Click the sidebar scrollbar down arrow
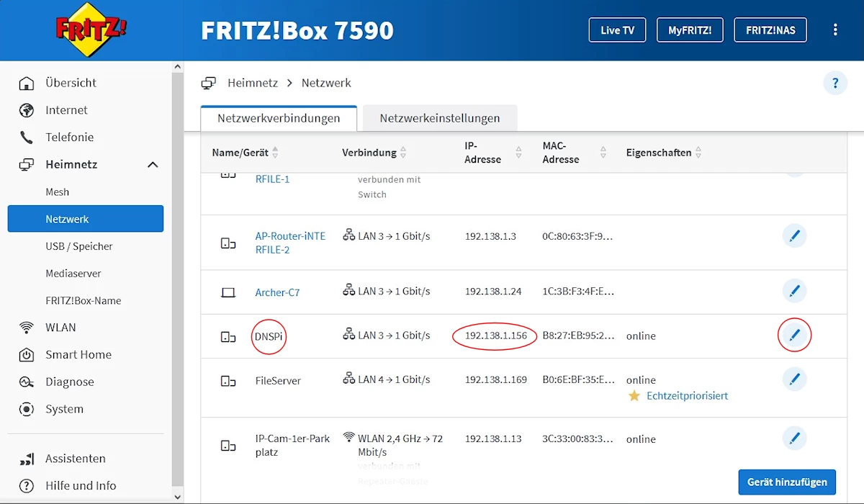Image resolution: width=864 pixels, height=504 pixels. 178,497
